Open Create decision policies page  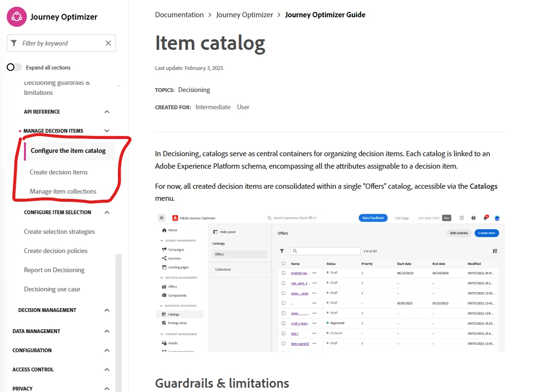pyautogui.click(x=56, y=251)
